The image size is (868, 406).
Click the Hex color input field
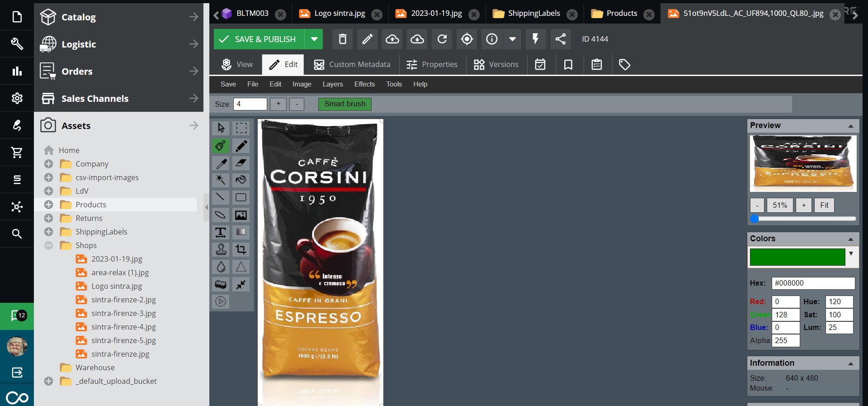click(x=813, y=283)
